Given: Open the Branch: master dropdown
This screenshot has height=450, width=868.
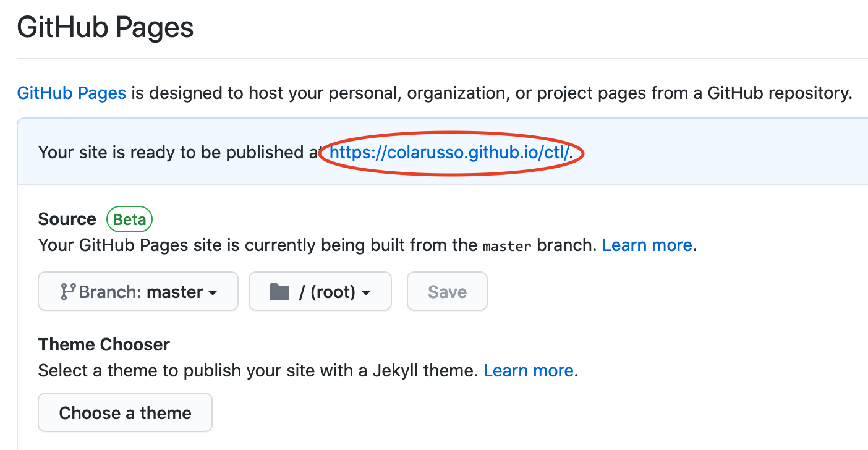Looking at the screenshot, I should point(138,291).
